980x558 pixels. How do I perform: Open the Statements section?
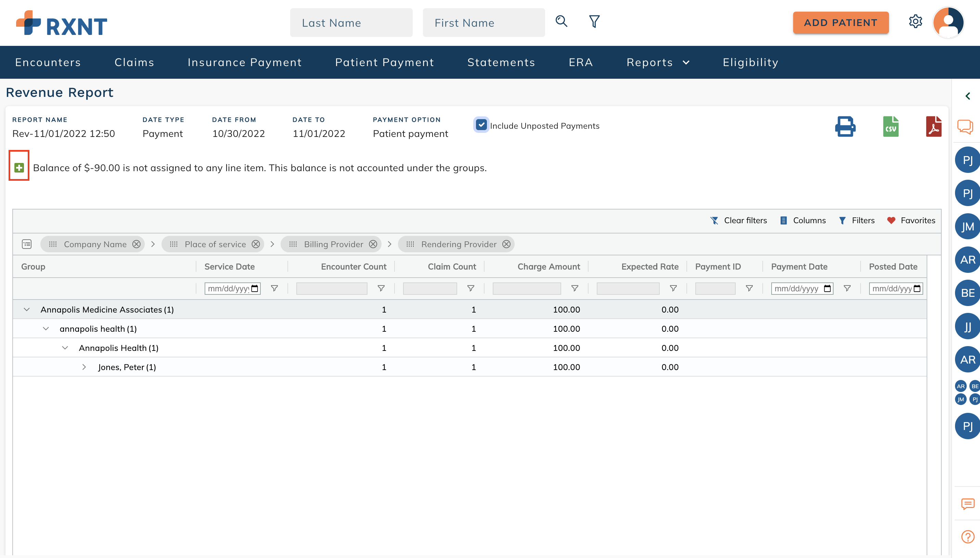(501, 62)
